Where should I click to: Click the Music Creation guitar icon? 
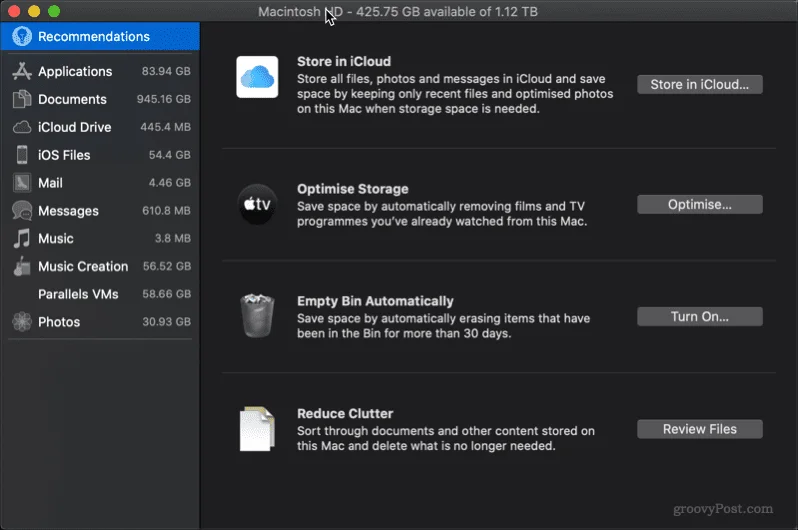(x=22, y=266)
